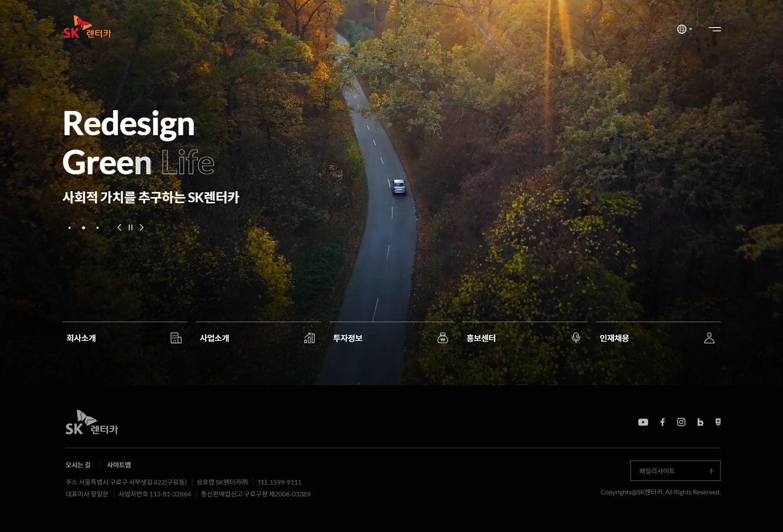This screenshot has height=532, width=783.
Task: Open the 회사소개 menu item
Action: (125, 338)
